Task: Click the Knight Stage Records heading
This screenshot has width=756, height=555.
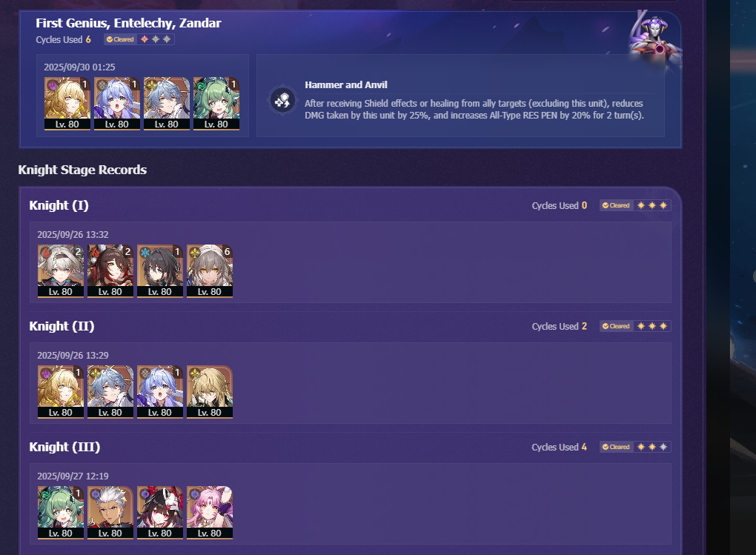Action: 82,170
